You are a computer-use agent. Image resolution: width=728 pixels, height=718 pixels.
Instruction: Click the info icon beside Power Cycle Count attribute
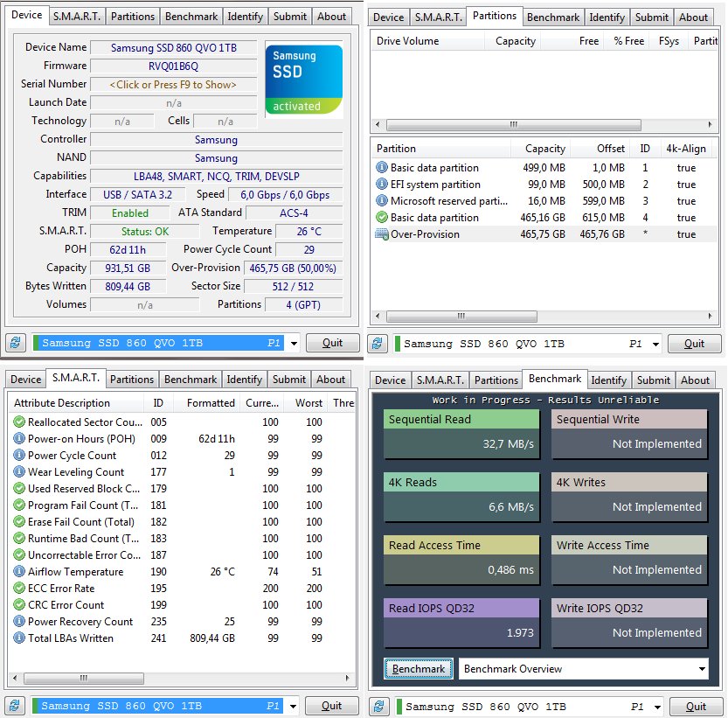[x=19, y=456]
